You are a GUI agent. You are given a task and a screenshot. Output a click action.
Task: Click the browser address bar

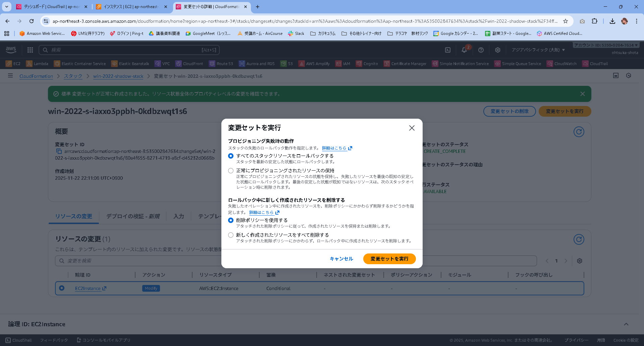[305, 21]
